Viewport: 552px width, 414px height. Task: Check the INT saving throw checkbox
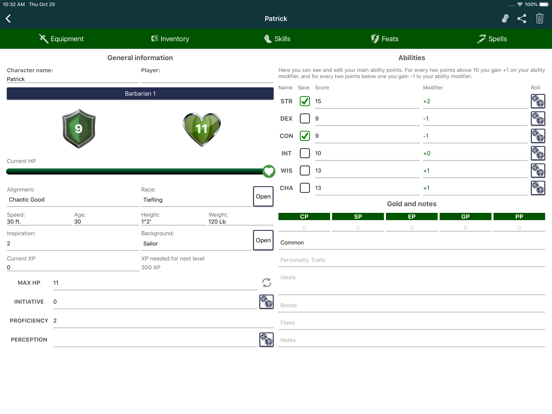[x=305, y=153]
